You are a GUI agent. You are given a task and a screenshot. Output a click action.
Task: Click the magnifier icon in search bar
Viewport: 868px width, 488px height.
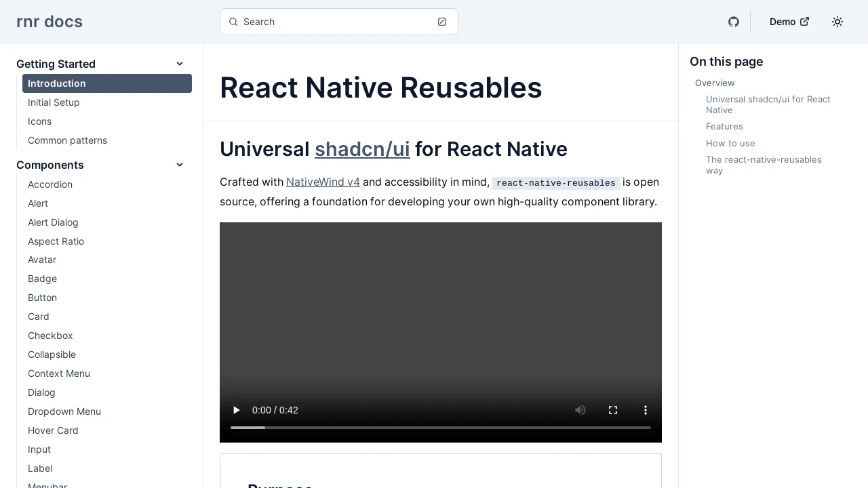[233, 22]
